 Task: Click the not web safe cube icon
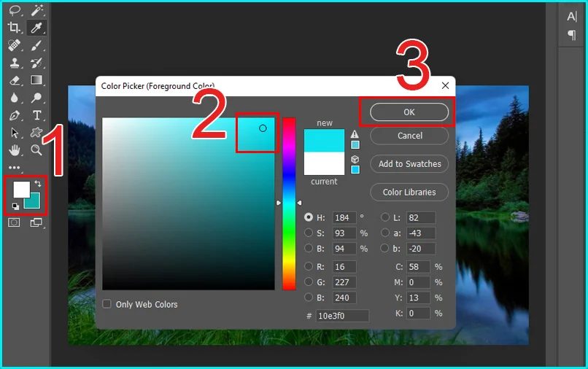click(x=355, y=160)
